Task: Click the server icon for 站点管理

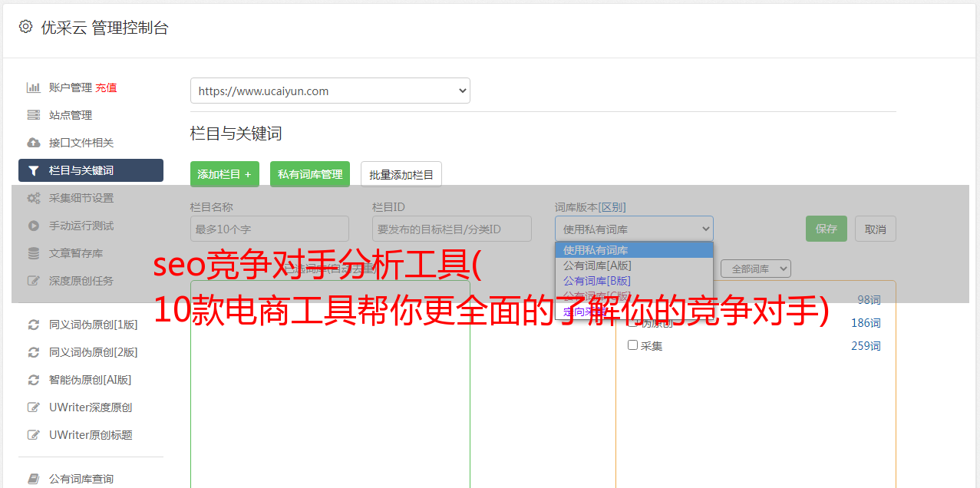Action: 33,115
